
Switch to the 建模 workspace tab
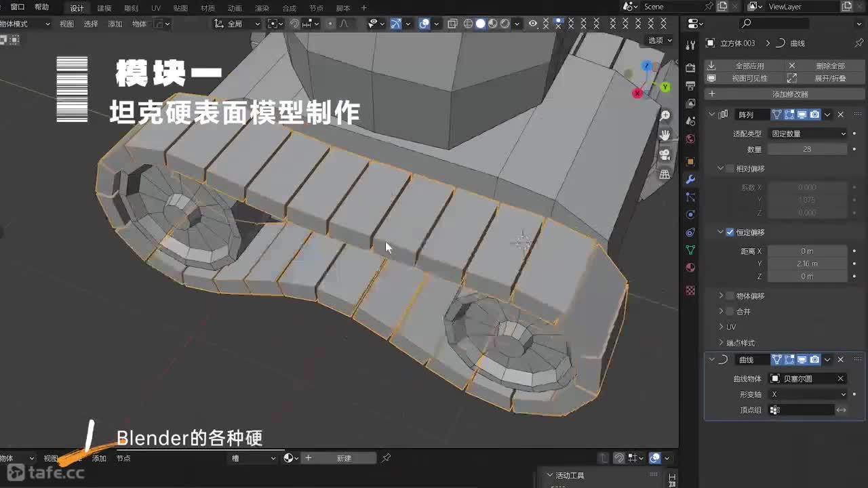[104, 8]
